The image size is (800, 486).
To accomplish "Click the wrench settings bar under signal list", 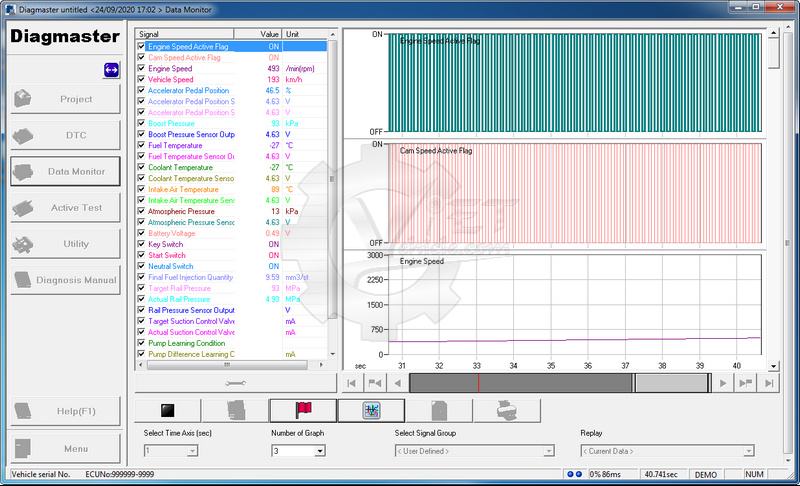I will (235, 382).
